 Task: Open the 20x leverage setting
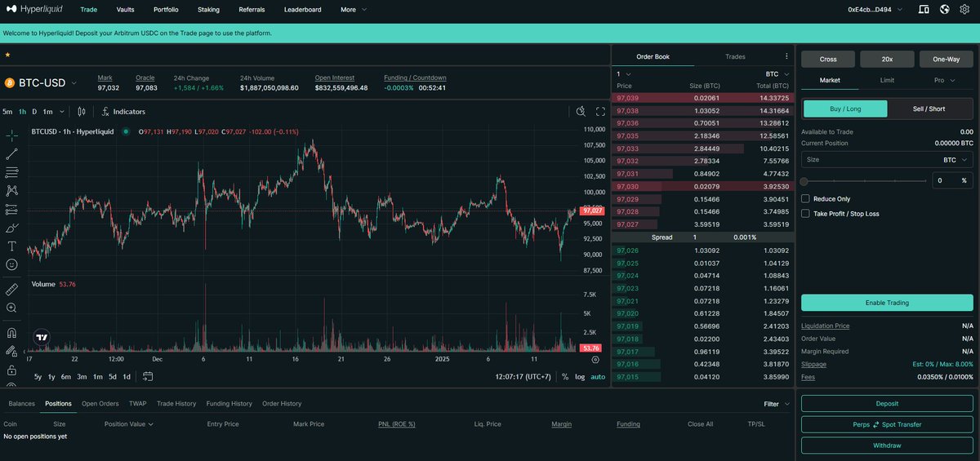click(x=887, y=59)
